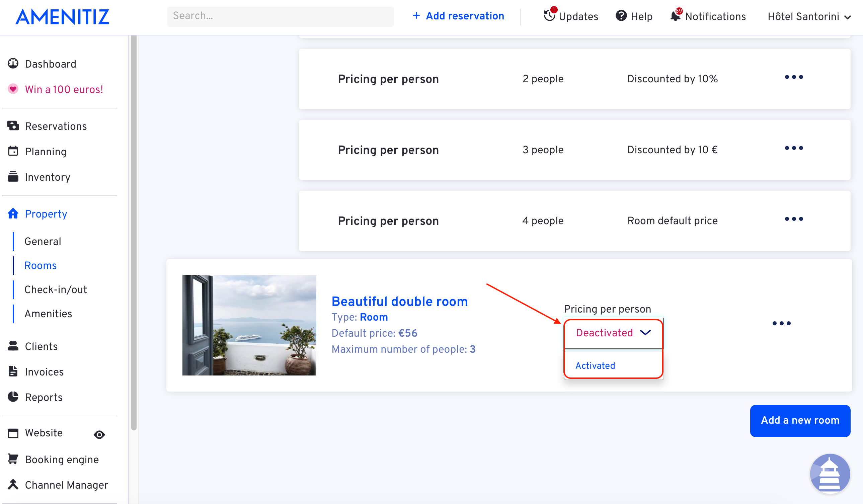
Task: Expand the Hôtel Santorini account menu
Action: pyautogui.click(x=809, y=16)
